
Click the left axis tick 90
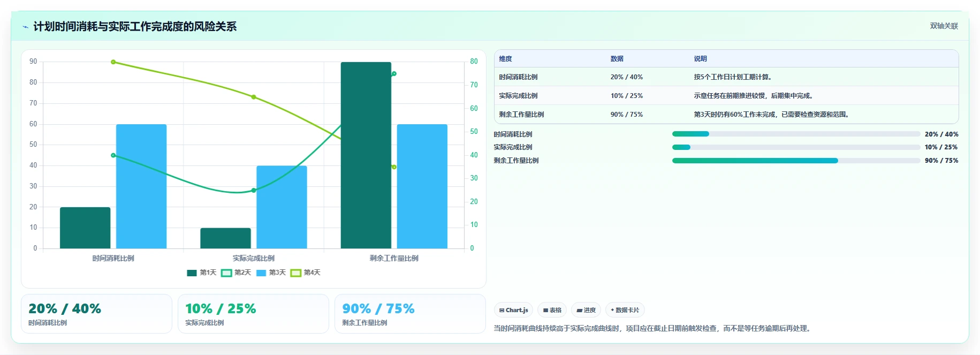coord(33,62)
